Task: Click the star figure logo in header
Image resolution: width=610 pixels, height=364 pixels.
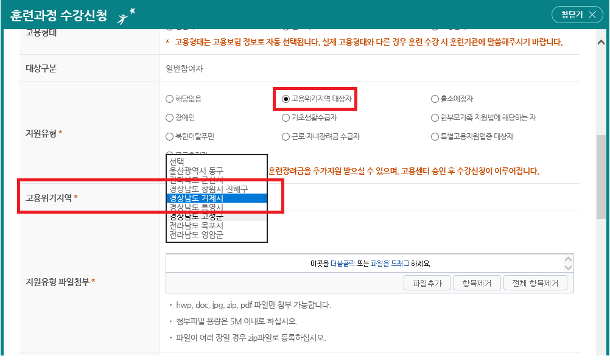Action: coord(126,16)
